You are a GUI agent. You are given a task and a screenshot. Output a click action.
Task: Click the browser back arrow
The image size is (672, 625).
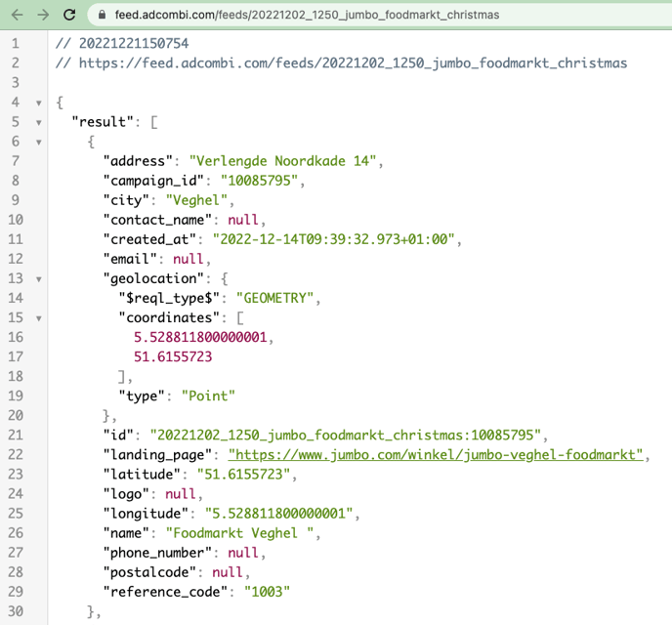17,15
